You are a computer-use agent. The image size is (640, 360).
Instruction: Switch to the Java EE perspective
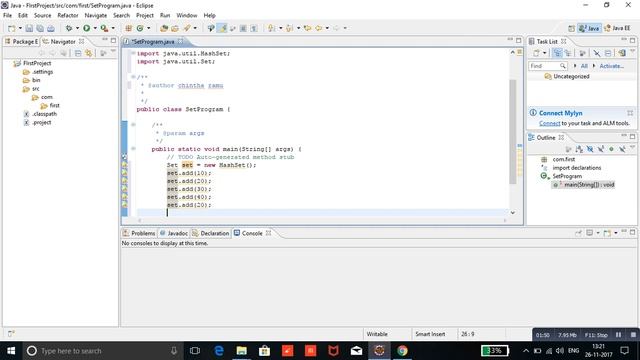[x=617, y=28]
